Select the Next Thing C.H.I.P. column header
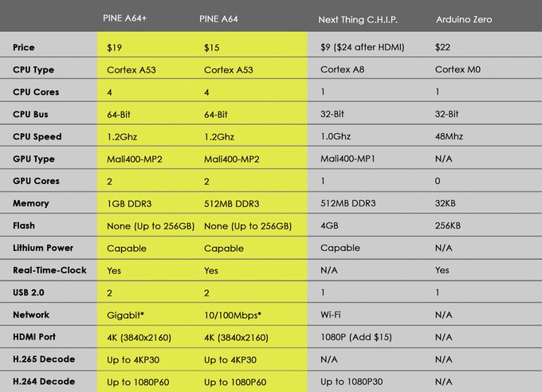Viewport: 542px width, 392px height. pyautogui.click(x=356, y=17)
